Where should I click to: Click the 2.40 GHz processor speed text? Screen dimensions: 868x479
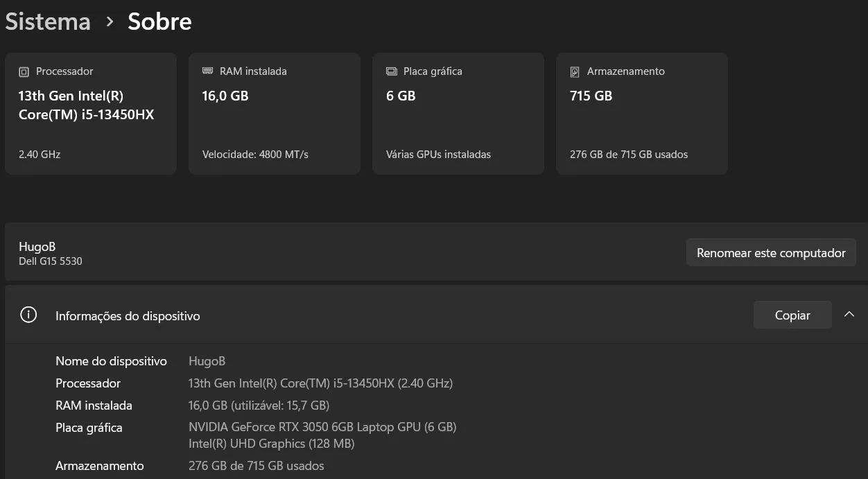(40, 155)
